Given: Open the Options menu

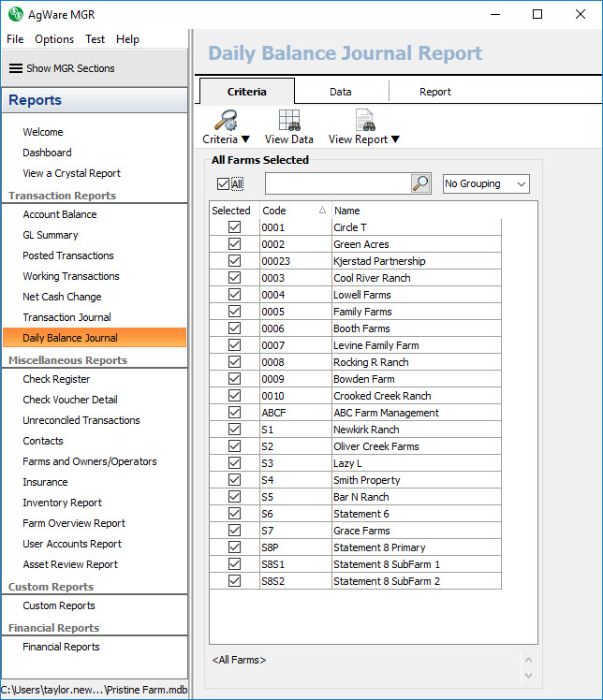Looking at the screenshot, I should point(54,39).
